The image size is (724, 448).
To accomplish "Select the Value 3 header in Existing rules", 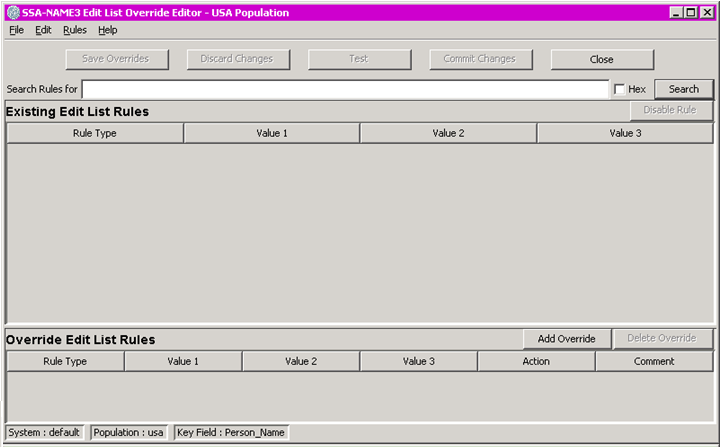I will (x=625, y=133).
